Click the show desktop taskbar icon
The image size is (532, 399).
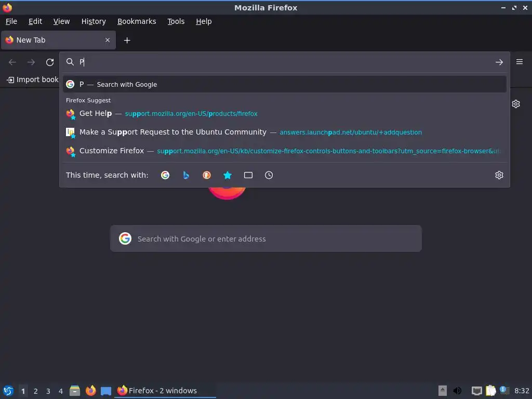coord(106,391)
